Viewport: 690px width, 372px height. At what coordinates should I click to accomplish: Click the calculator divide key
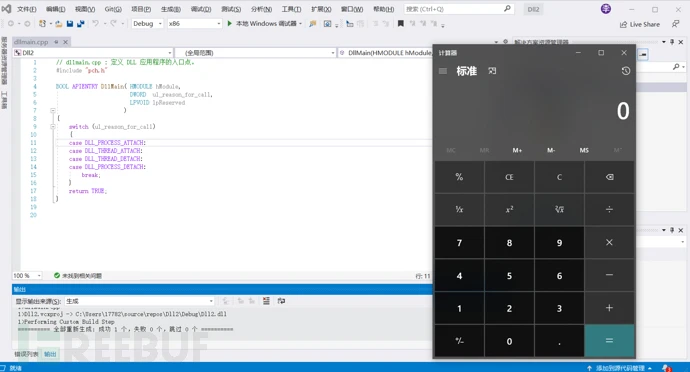coord(609,210)
